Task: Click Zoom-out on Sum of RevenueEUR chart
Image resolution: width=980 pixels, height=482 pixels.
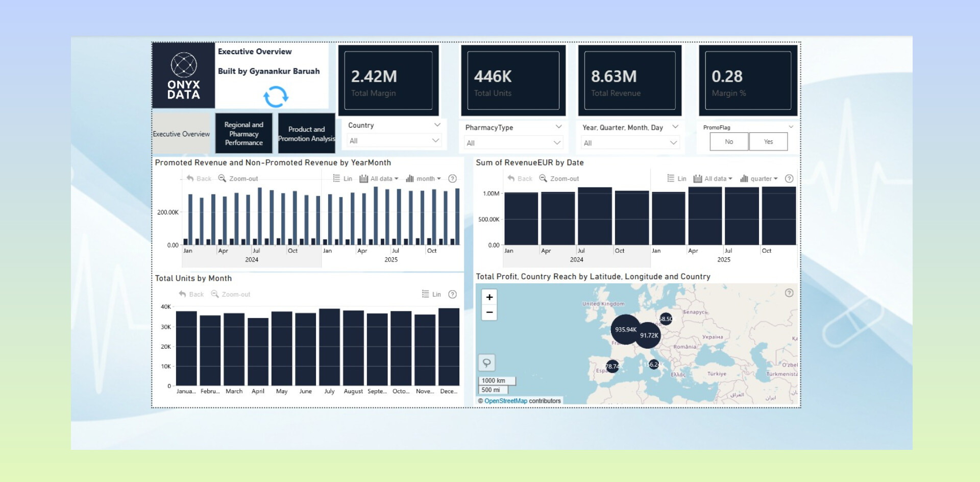Action: [559, 179]
